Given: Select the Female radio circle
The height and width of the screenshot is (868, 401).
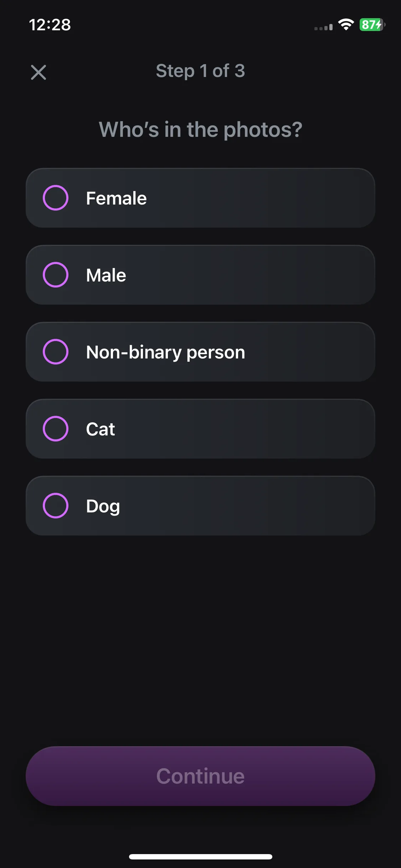Looking at the screenshot, I should [56, 198].
